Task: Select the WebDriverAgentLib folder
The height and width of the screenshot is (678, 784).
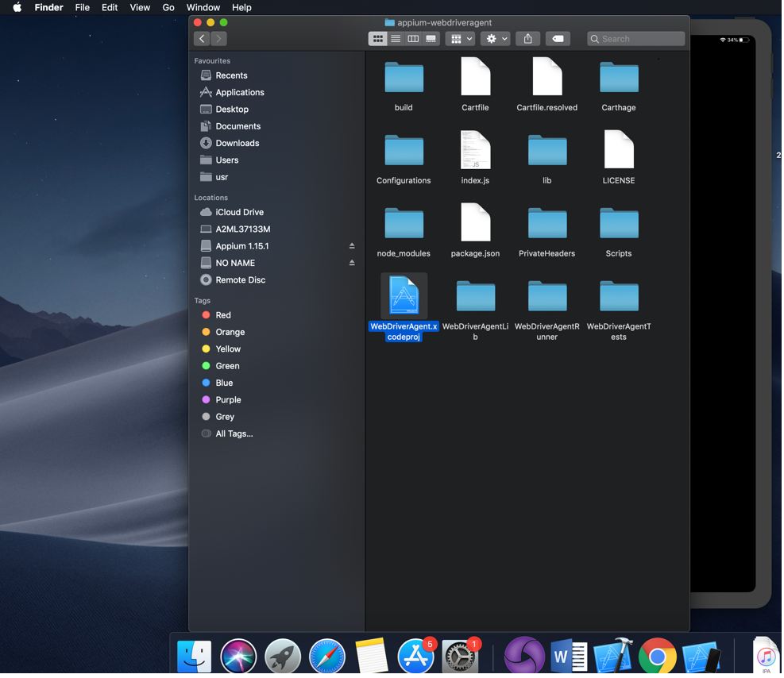Action: (475, 297)
